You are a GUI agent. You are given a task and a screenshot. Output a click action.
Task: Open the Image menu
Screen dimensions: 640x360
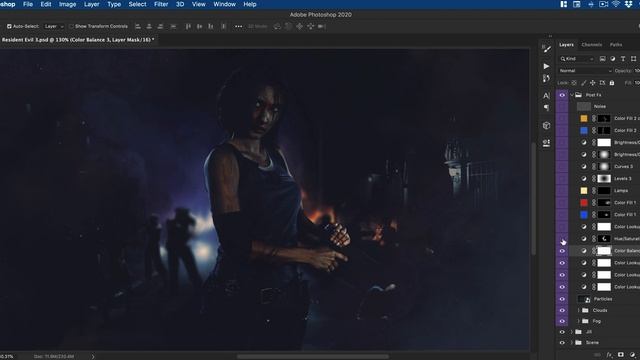point(67,4)
